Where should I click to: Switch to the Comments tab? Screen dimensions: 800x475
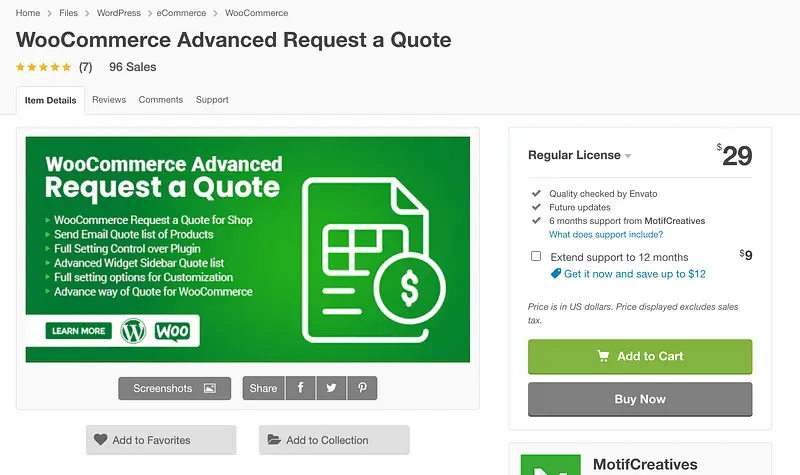tap(161, 99)
